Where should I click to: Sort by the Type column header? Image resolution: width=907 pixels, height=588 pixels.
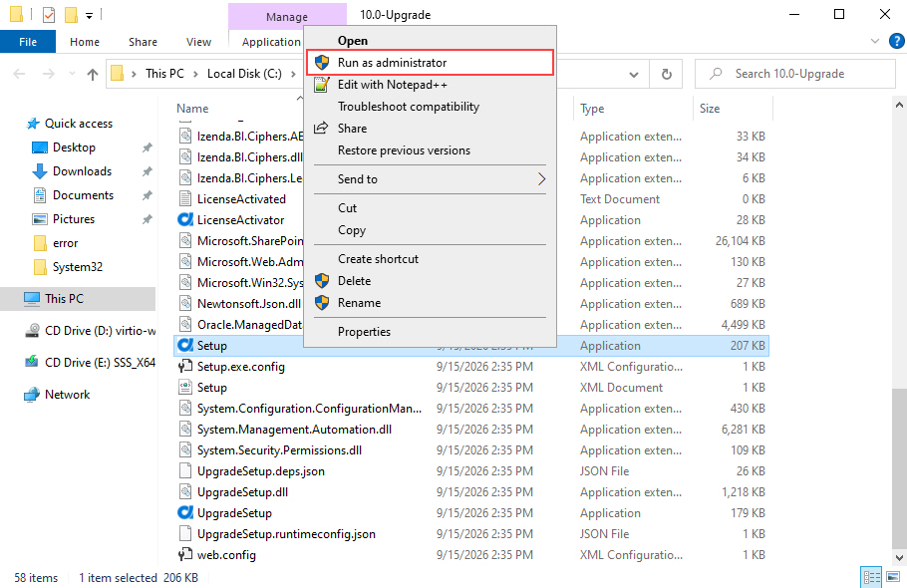592,108
